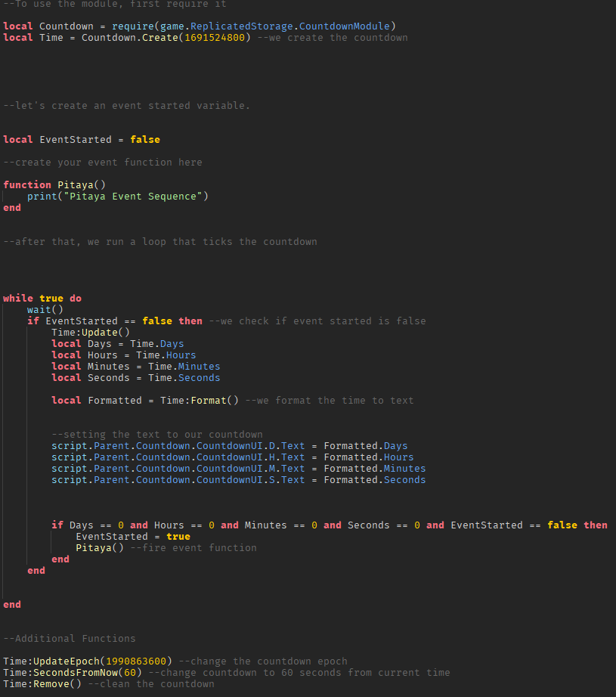Click Time.Minutes in the local Minutes line
This screenshot has width=616, height=697.
pos(184,367)
